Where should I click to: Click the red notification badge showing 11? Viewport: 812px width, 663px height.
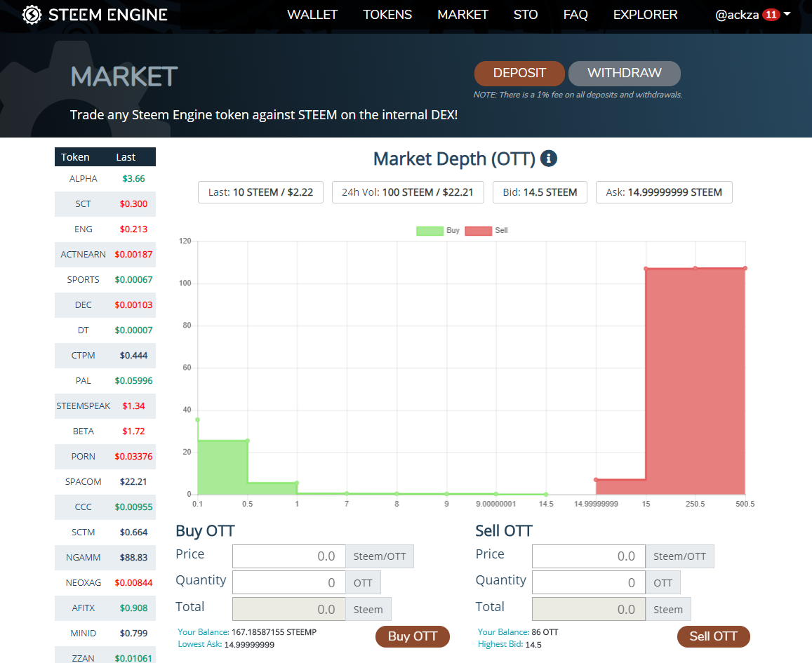point(771,15)
